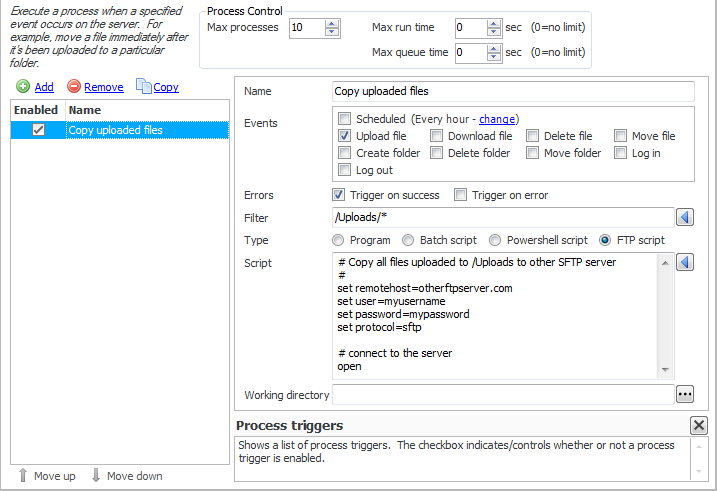Click the blue arrow beside Script box
717x491 pixels.
(685, 262)
